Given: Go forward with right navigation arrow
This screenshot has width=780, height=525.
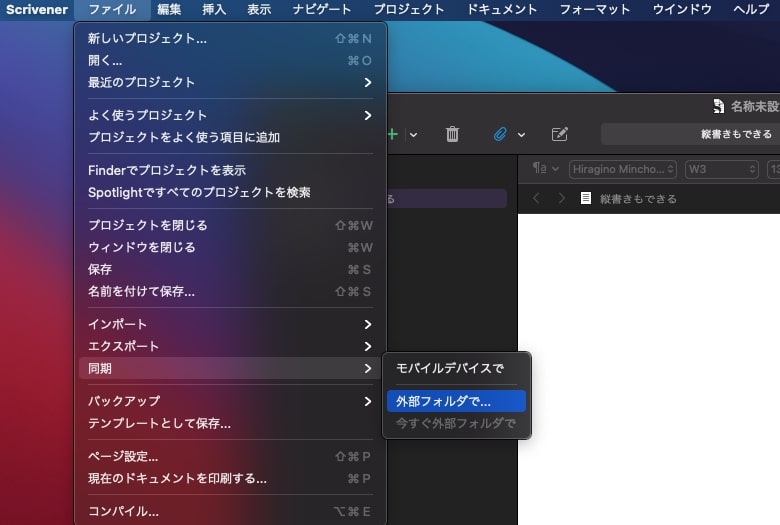Looking at the screenshot, I should (x=562, y=198).
